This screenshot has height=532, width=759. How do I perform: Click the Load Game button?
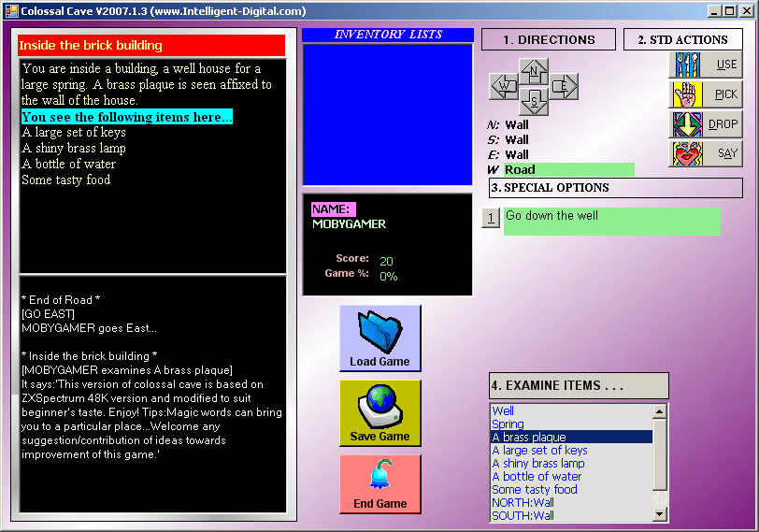[x=379, y=338]
